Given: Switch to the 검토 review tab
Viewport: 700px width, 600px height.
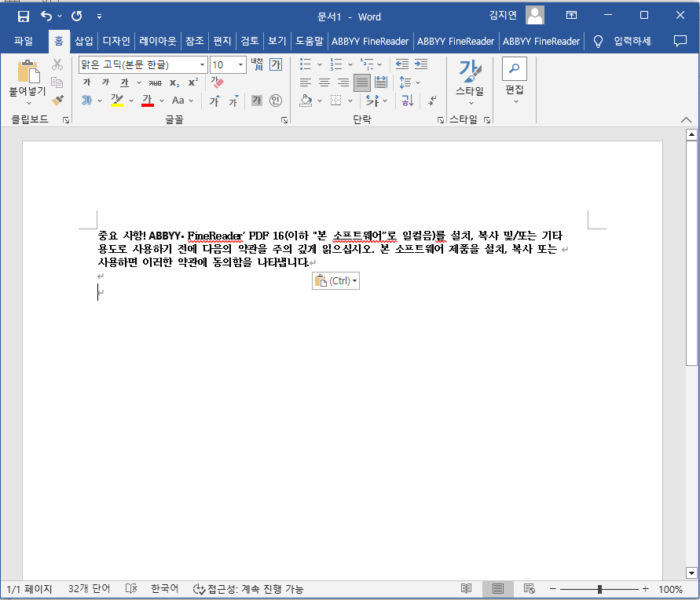Looking at the screenshot, I should 250,41.
